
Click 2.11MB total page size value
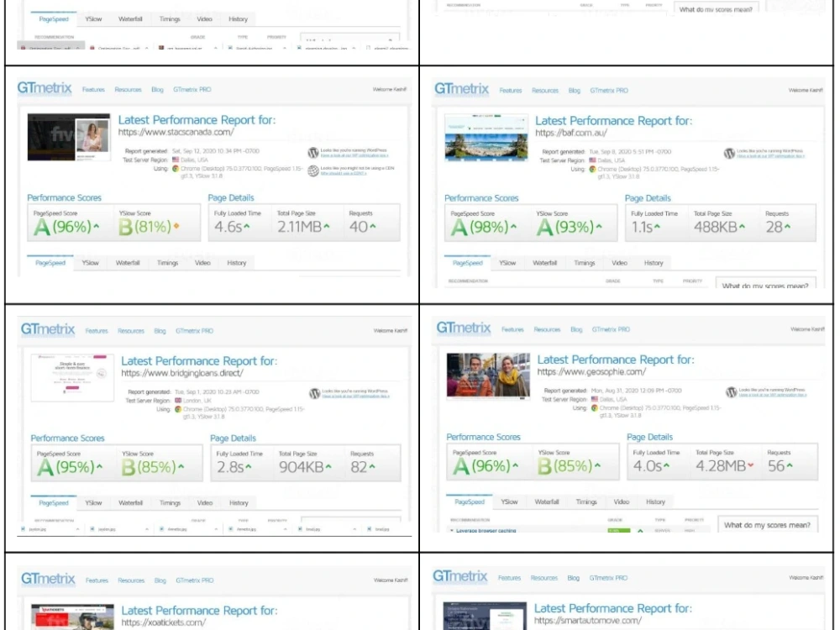coord(300,227)
